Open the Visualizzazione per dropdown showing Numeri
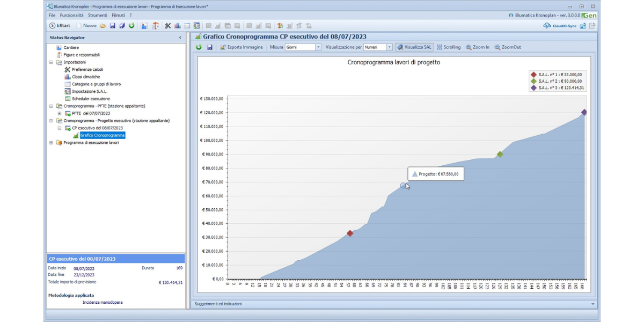This screenshot has width=644, height=322. click(x=390, y=47)
